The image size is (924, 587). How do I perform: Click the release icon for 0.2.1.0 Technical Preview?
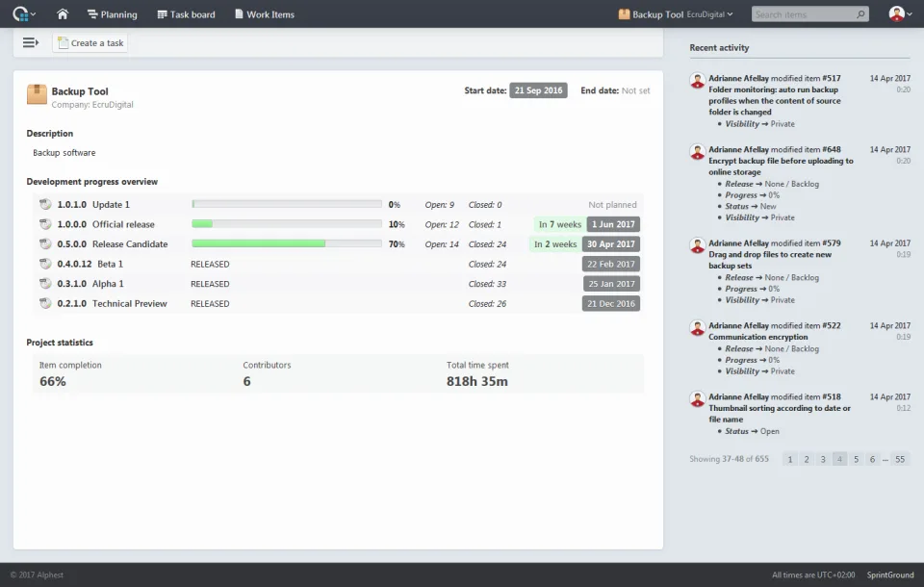click(x=45, y=303)
